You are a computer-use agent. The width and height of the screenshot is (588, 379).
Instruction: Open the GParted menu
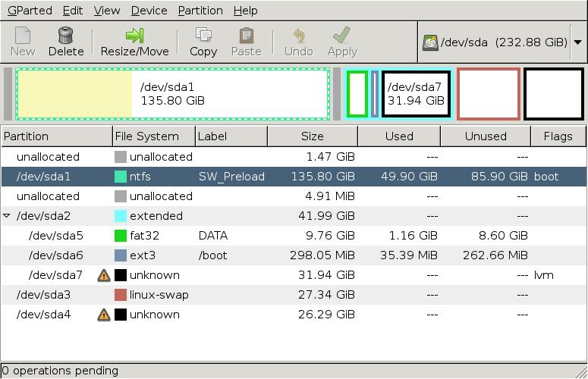[x=30, y=11]
